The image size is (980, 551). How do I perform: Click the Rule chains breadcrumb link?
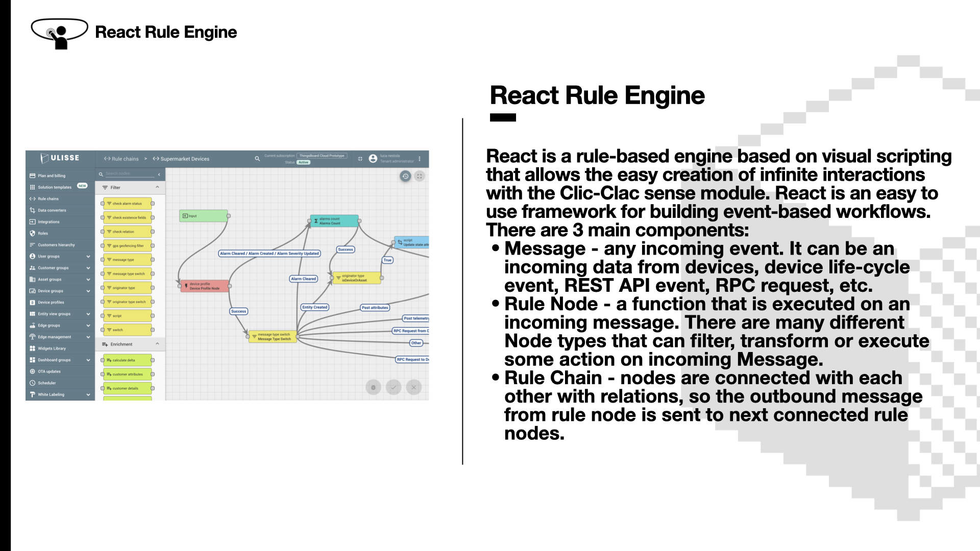(121, 159)
